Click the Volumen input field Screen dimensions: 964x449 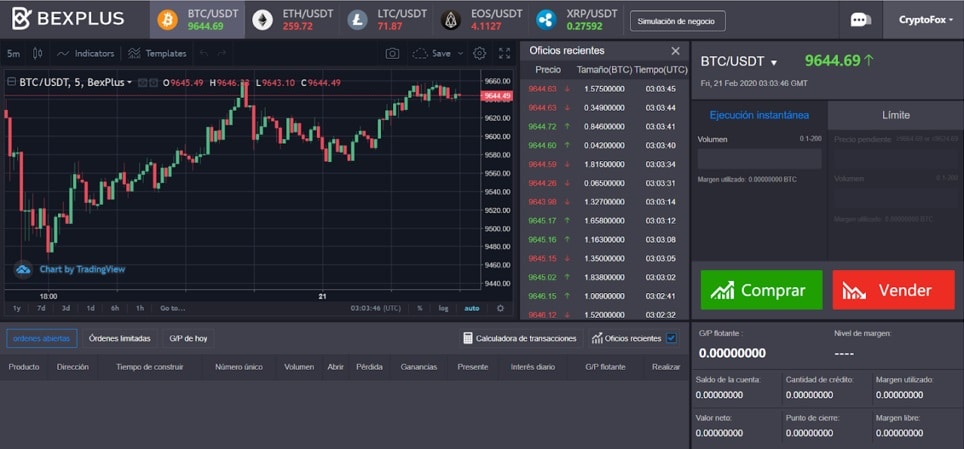[x=759, y=159]
